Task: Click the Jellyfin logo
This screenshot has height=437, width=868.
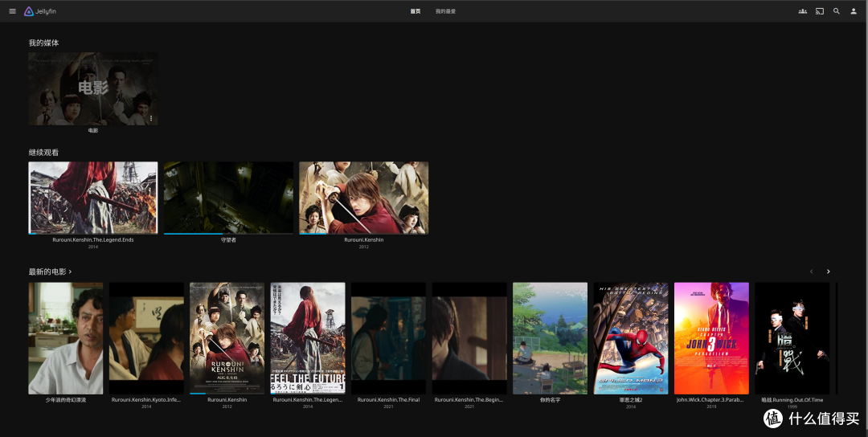Action: [x=40, y=11]
